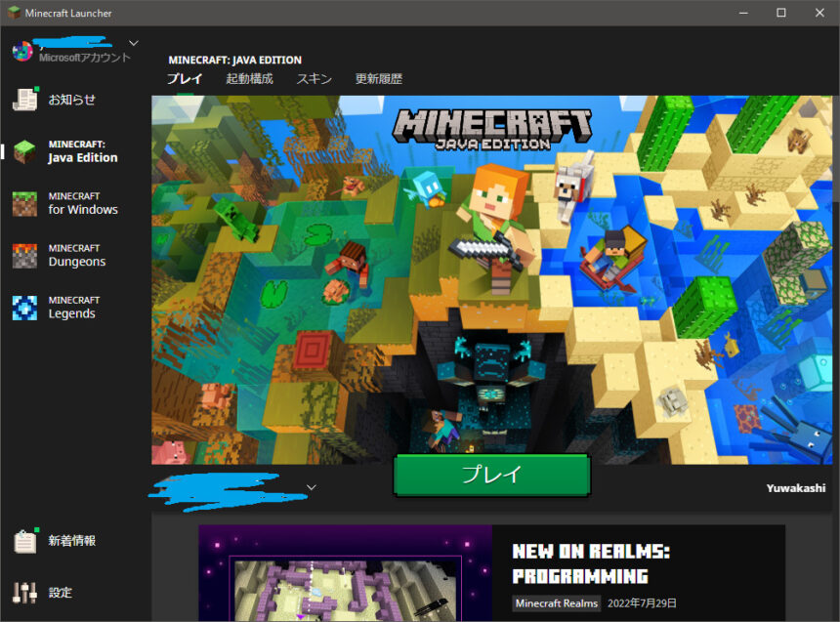This screenshot has width=840, height=622.
Task: Open the 新着情報 clipboard icon
Action: tap(25, 541)
